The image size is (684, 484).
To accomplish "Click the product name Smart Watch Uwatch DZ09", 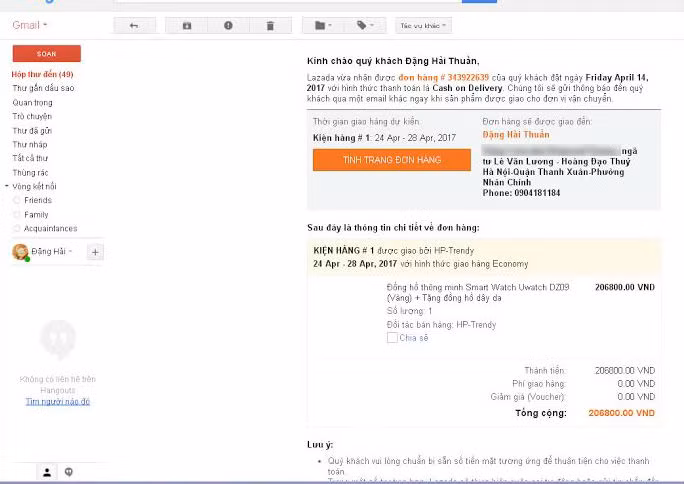I will 478,293.
